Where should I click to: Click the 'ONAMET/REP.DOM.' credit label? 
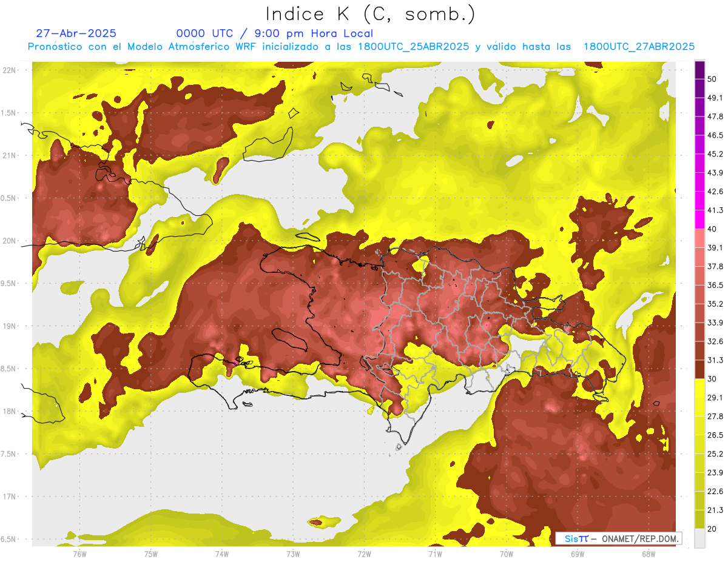pyautogui.click(x=641, y=538)
